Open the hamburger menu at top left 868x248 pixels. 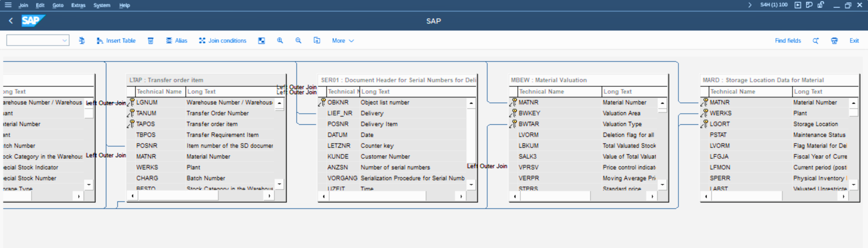(x=8, y=5)
